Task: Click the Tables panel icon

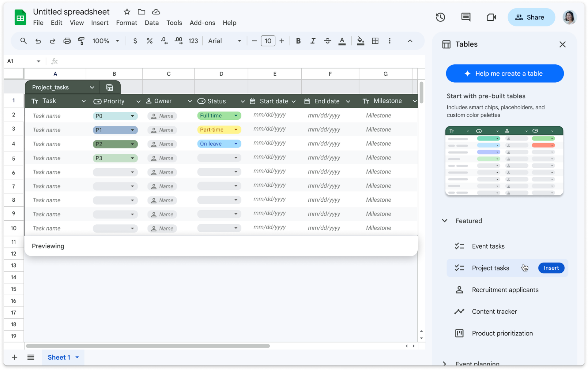Action: (446, 44)
